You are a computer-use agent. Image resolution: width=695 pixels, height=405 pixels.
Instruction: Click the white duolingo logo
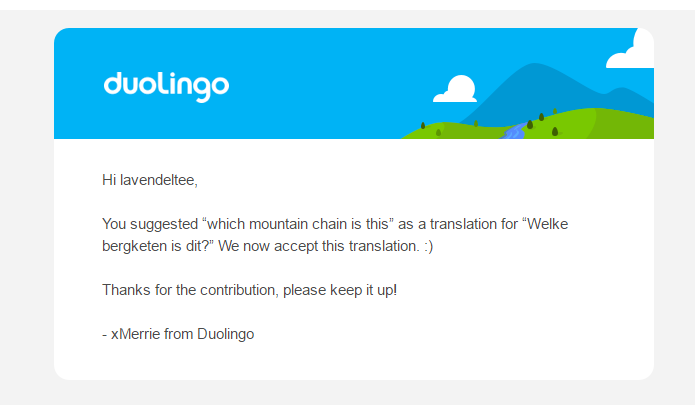tap(166, 87)
